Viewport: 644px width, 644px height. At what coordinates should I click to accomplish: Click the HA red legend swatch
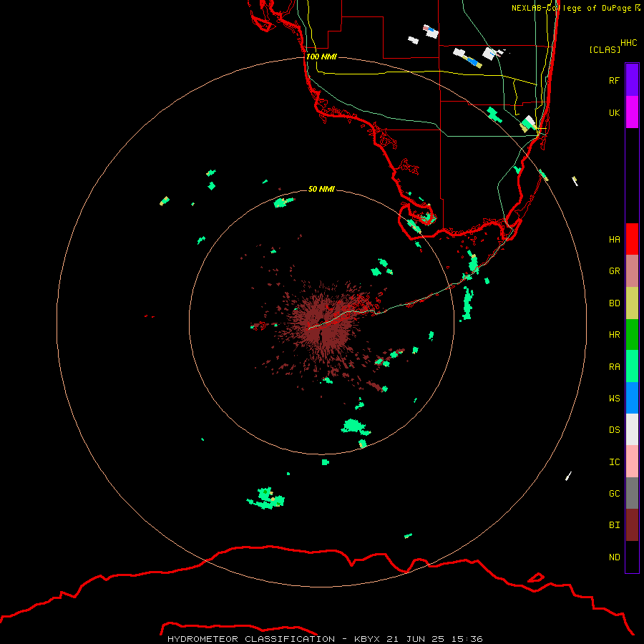632,239
